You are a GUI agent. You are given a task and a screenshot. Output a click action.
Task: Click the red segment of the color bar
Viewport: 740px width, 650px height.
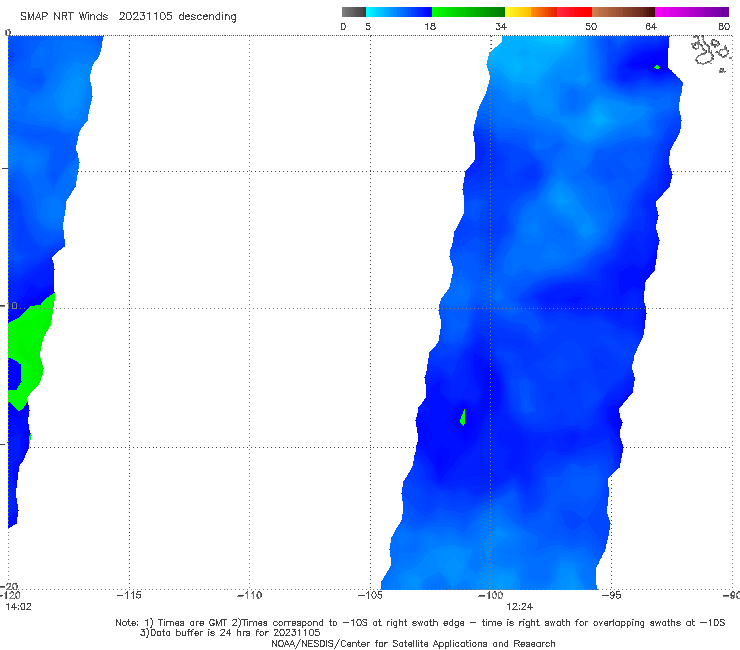pyautogui.click(x=574, y=12)
